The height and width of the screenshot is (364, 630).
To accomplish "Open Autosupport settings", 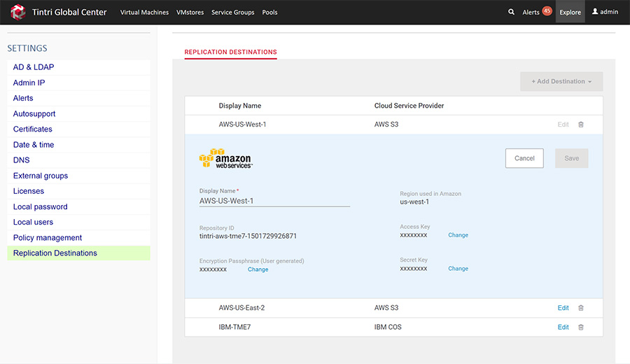I will click(x=78, y=113).
